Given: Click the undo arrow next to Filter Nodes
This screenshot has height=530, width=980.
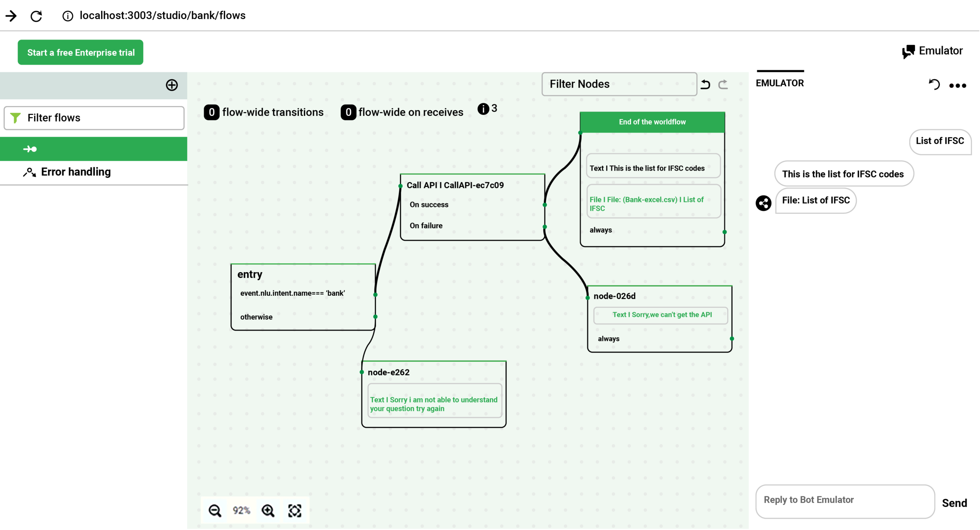Looking at the screenshot, I should 706,84.
